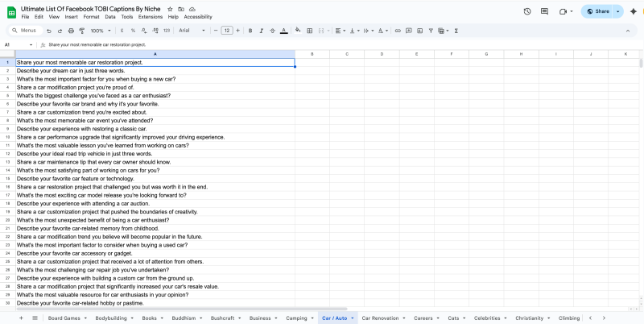Toggle bold formatting
Screen dimensions: 644x324
[250, 31]
